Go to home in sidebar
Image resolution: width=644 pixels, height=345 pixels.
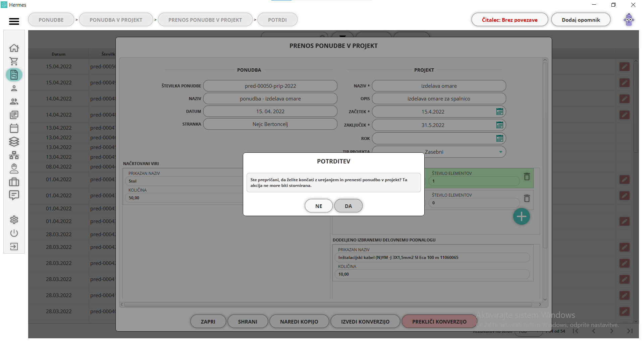(x=14, y=48)
